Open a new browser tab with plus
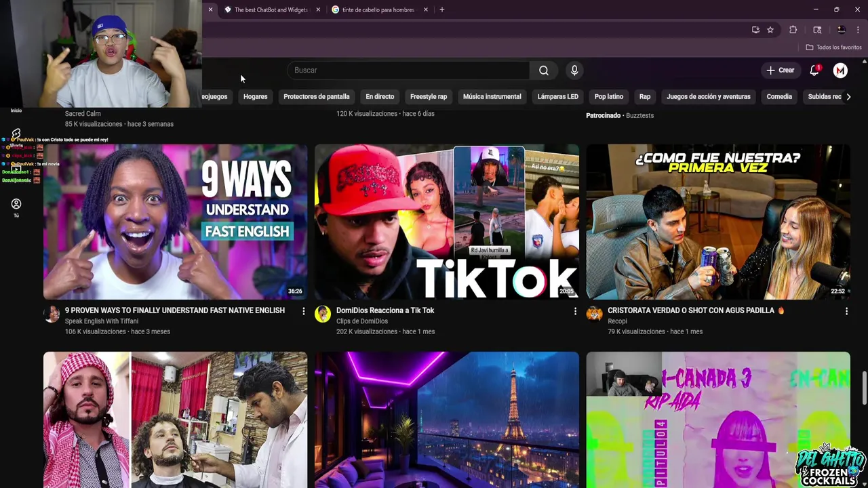This screenshot has width=868, height=488. 441,9
